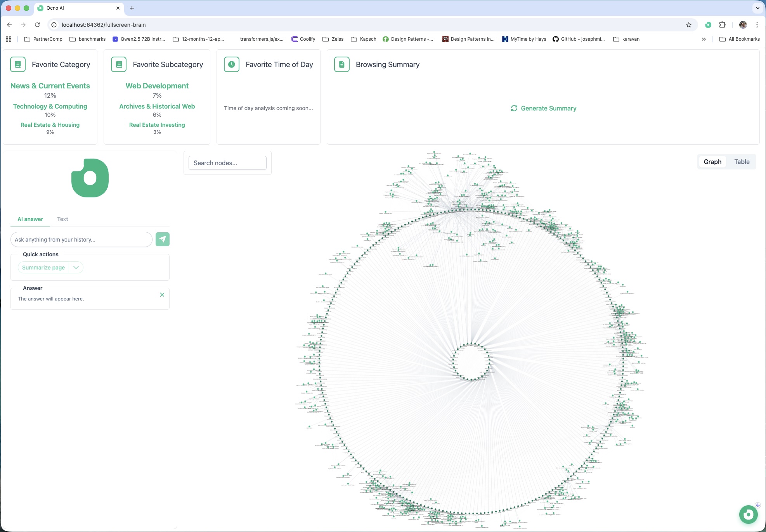Show hidden bookmarks with double chevron
Image resolution: width=766 pixels, height=532 pixels.
(704, 39)
